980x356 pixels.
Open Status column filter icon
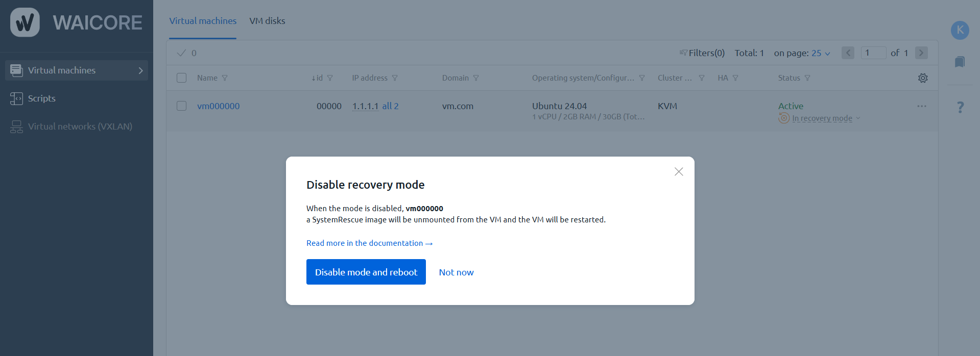(x=807, y=78)
